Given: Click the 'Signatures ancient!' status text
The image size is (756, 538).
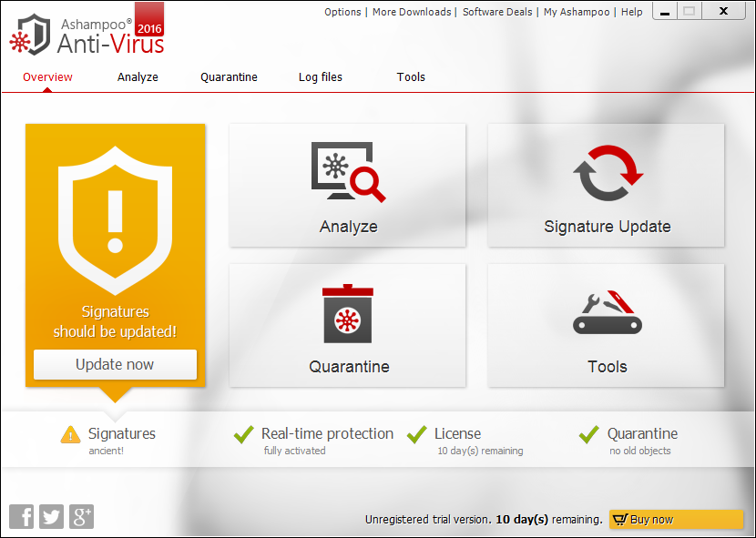Looking at the screenshot, I should pos(122,441).
